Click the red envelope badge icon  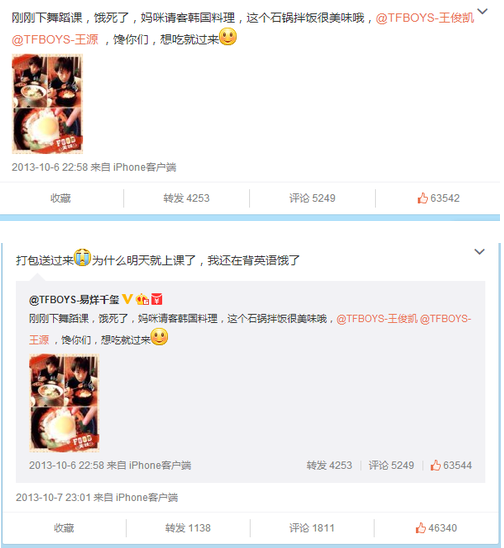coord(157,299)
